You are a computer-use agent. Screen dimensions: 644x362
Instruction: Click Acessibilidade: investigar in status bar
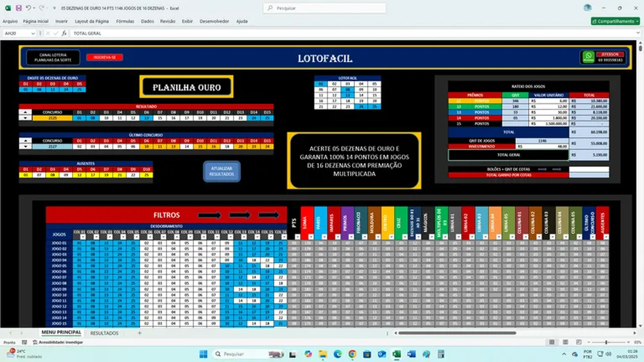pos(58,342)
